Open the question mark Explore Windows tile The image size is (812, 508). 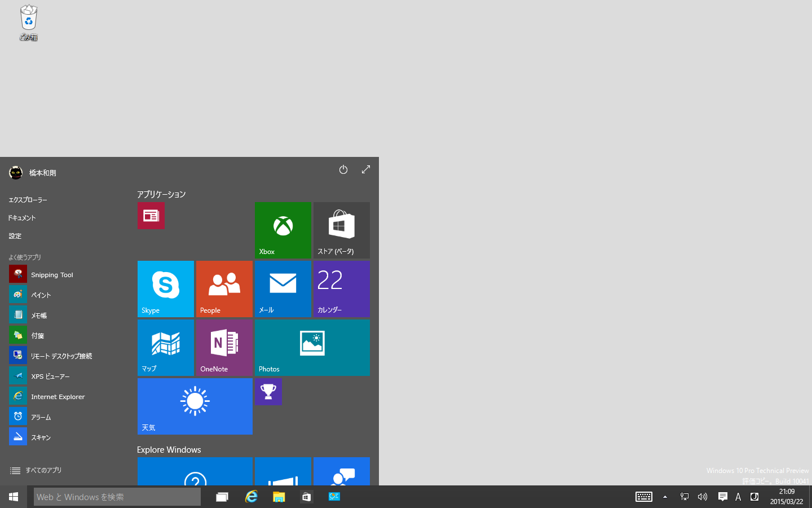(x=195, y=471)
